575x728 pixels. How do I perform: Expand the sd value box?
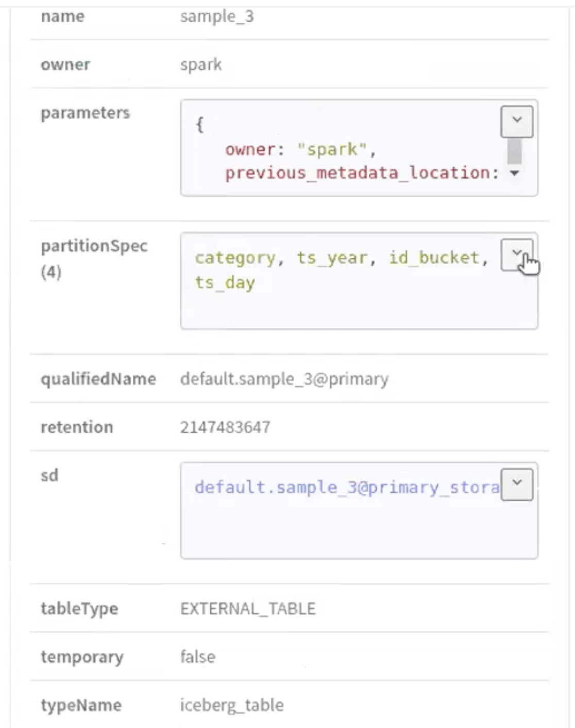[516, 484]
